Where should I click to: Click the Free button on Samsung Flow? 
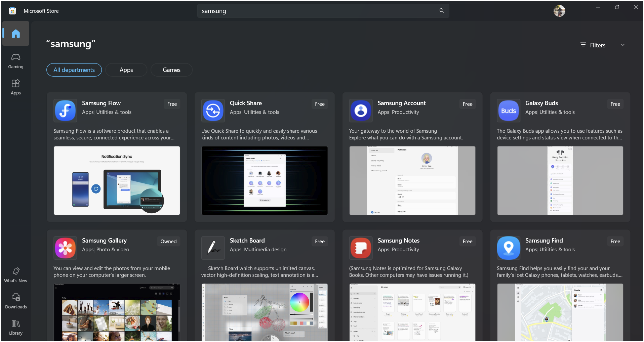coord(172,104)
